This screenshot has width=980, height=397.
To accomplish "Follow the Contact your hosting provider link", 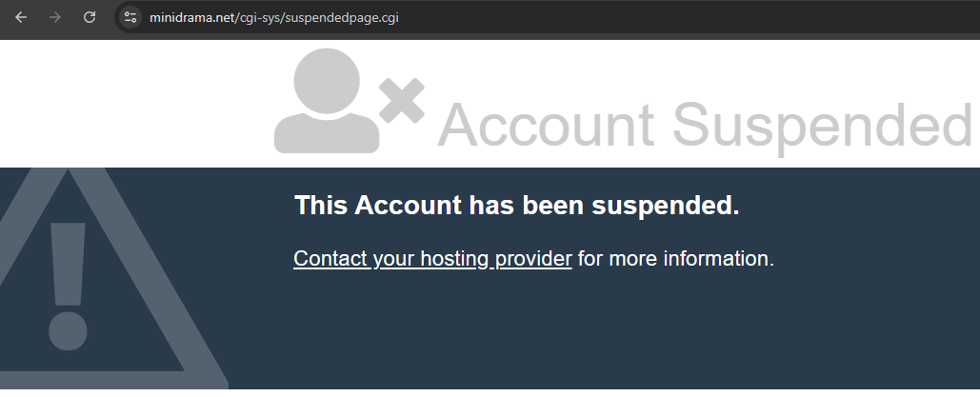I will coord(432,258).
